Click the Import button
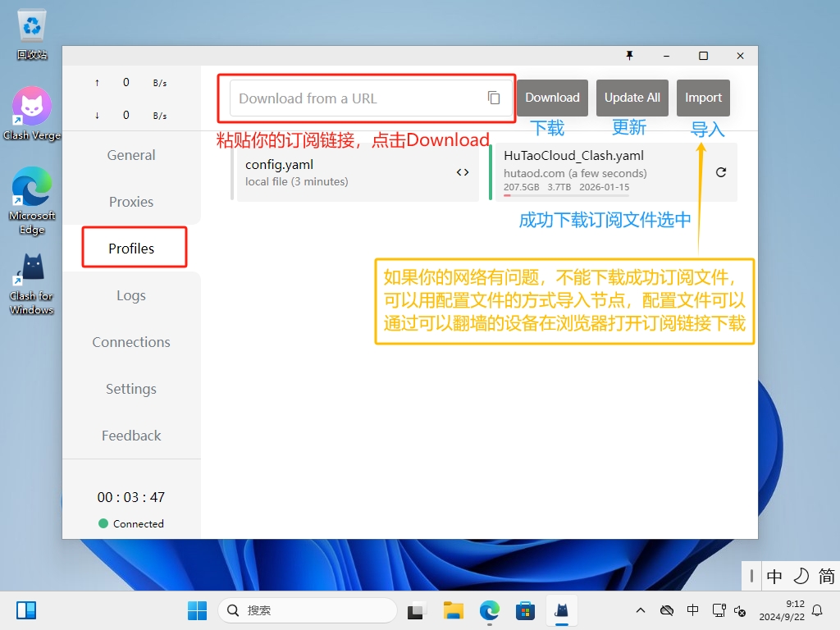Viewport: 840px width, 630px height. coord(703,98)
